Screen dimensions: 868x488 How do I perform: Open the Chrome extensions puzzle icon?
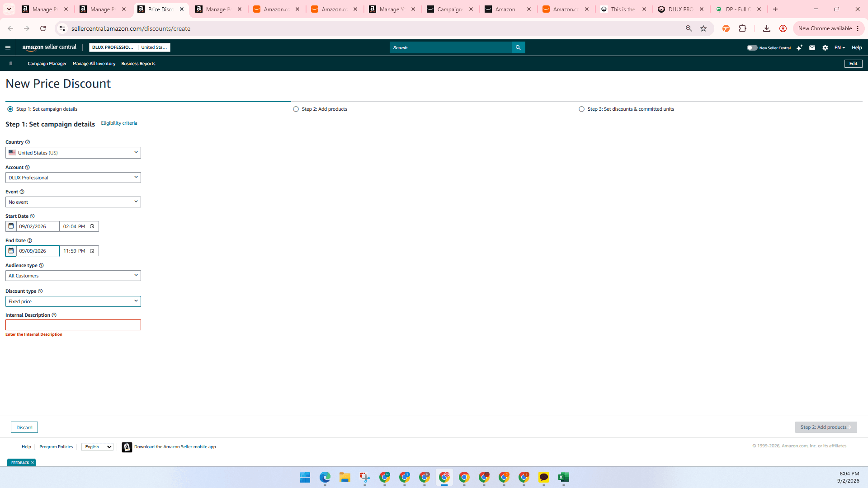pos(742,28)
